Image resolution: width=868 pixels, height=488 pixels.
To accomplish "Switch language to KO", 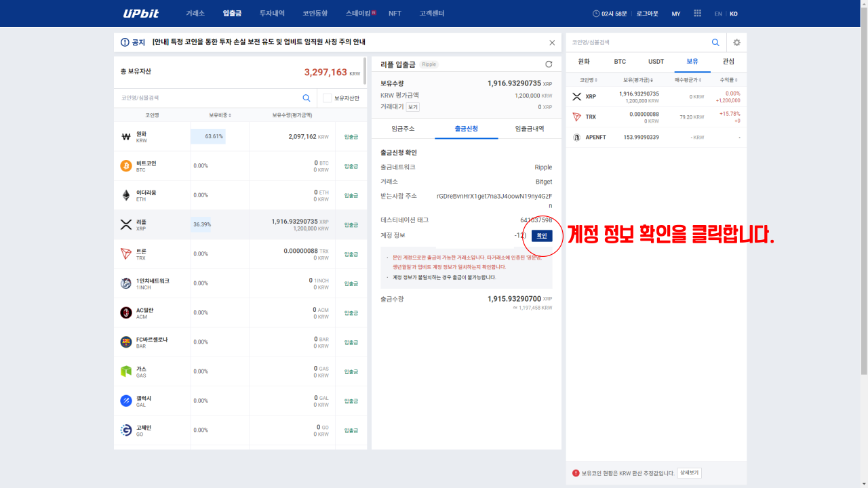I will (x=734, y=14).
